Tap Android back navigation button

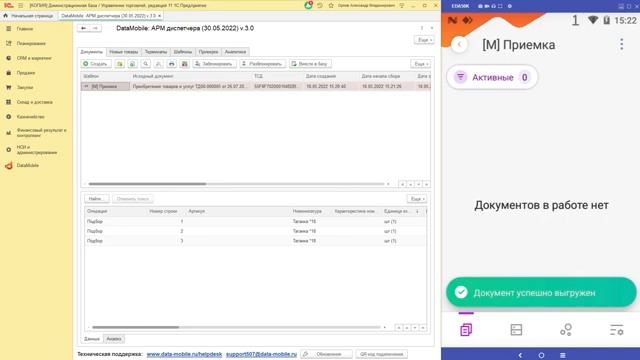[x=520, y=355]
